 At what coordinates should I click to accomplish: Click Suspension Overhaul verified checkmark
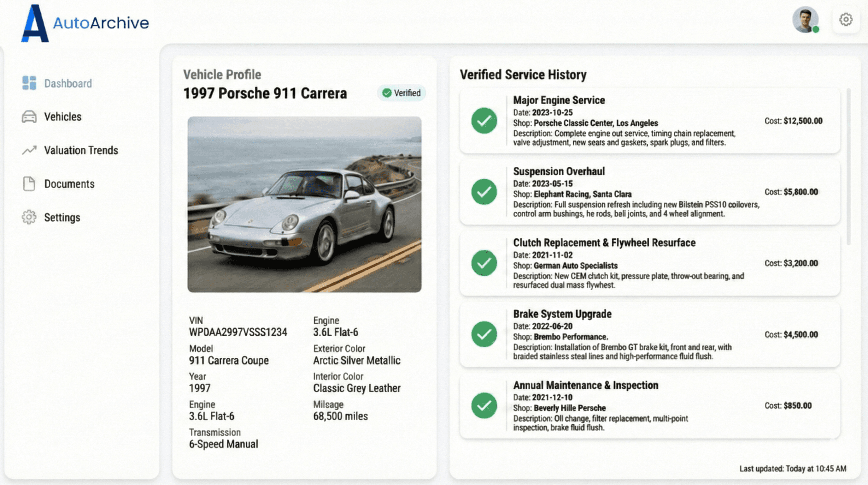(484, 192)
